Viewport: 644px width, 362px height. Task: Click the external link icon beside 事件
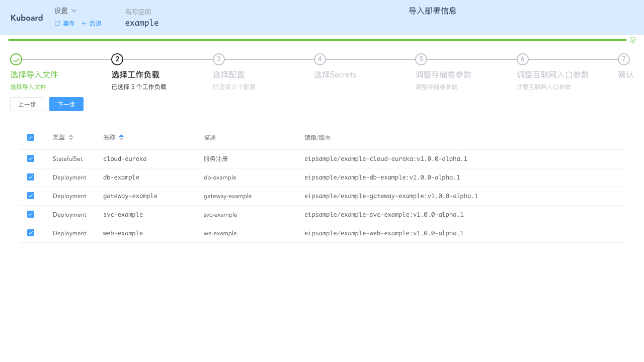57,23
